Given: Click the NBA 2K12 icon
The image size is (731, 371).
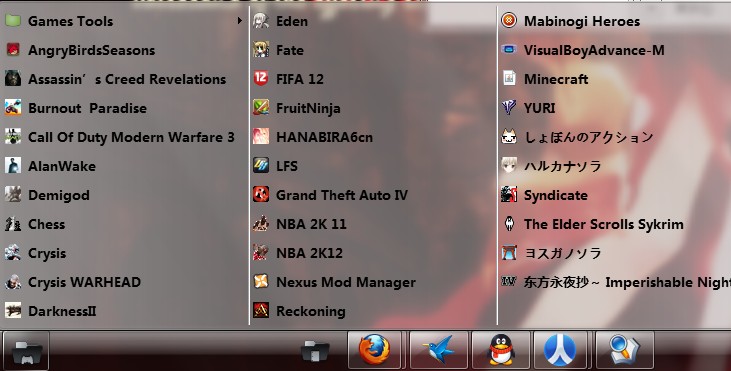Looking at the screenshot, I should pyautogui.click(x=261, y=253).
